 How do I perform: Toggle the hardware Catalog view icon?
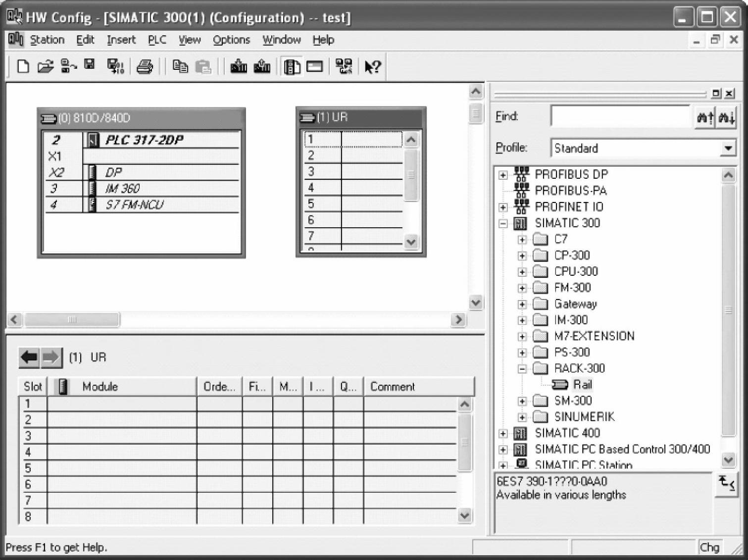[292, 66]
